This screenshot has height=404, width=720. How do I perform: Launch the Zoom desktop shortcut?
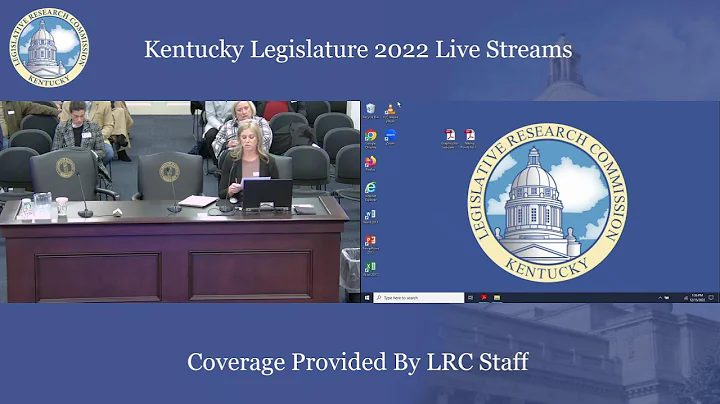coord(390,137)
